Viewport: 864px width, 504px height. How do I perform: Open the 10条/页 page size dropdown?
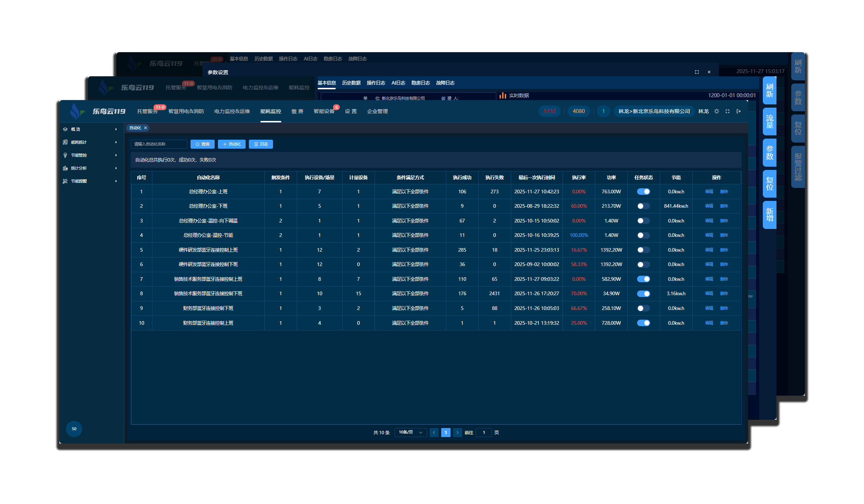[411, 432]
